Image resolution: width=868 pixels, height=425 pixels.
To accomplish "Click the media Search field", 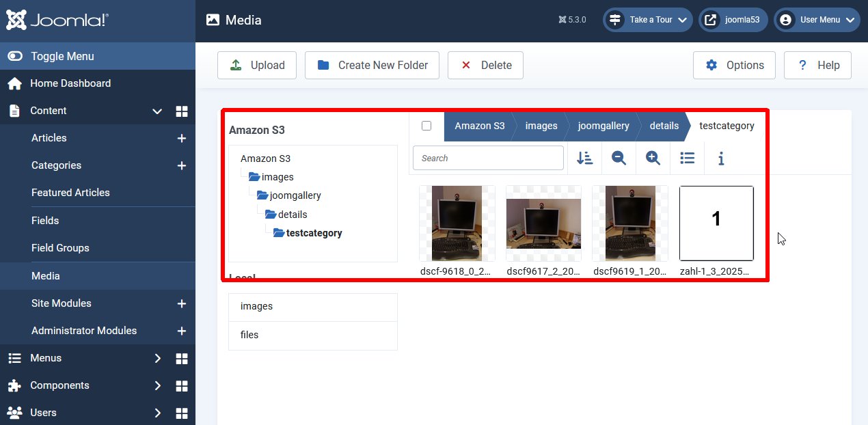I will 488,158.
